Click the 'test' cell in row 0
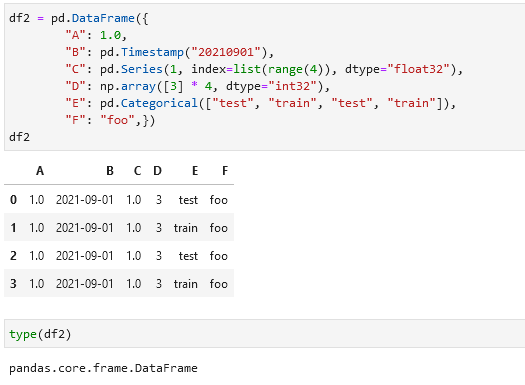Viewport: 525px width, 385px height. pyautogui.click(x=188, y=200)
